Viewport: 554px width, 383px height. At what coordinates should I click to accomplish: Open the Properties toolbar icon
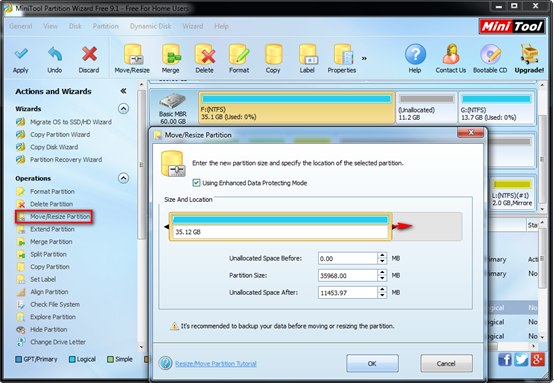pyautogui.click(x=343, y=54)
